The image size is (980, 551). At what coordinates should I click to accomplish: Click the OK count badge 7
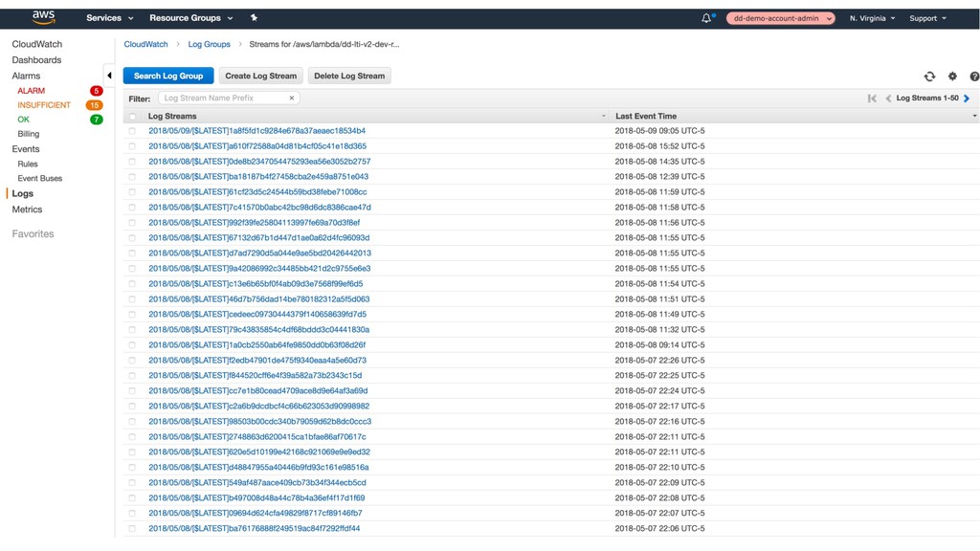(97, 120)
